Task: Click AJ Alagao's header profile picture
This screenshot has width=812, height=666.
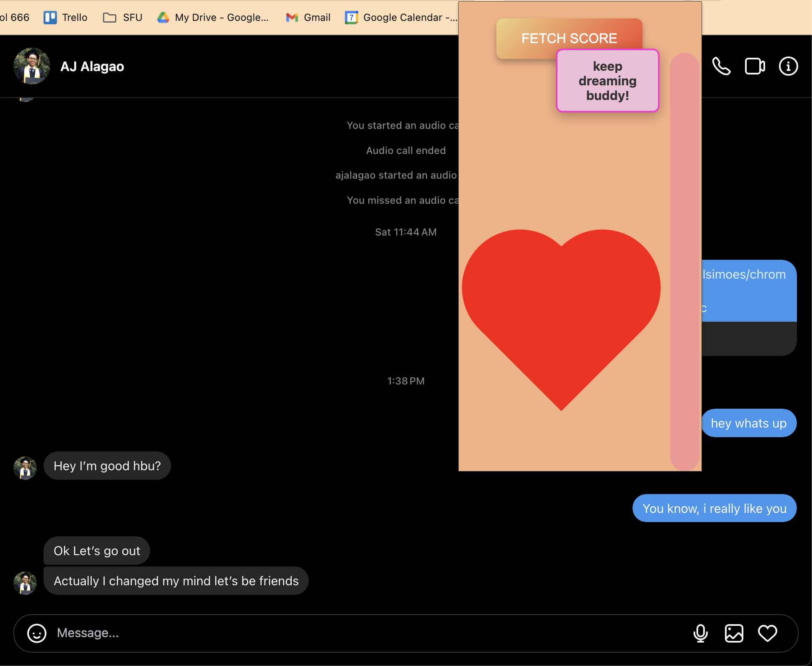Action: (x=32, y=66)
